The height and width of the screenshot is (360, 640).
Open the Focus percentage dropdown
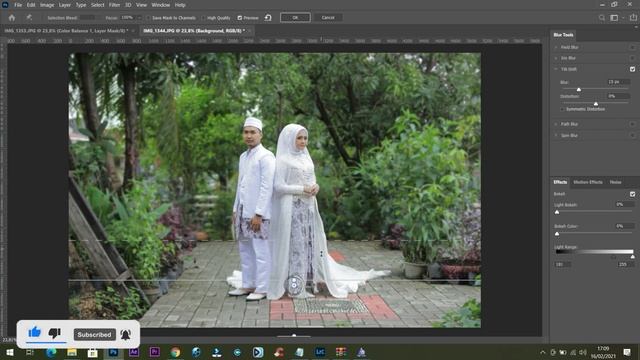(x=139, y=18)
